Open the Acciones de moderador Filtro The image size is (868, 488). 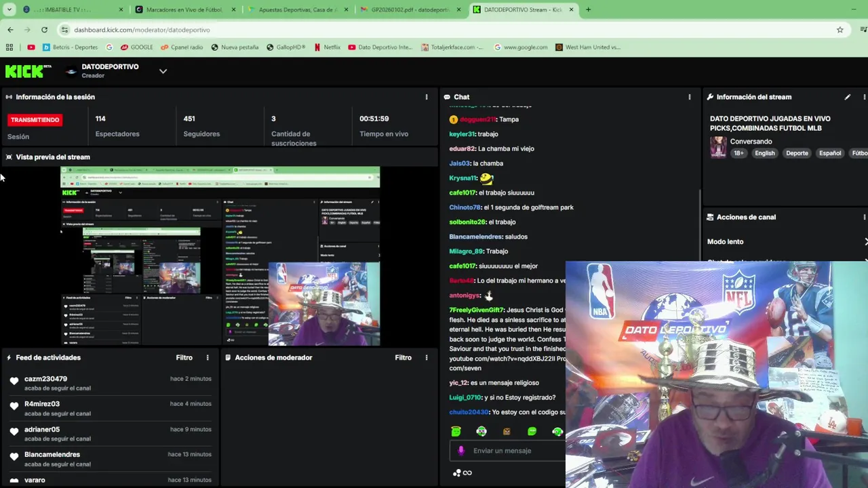[x=403, y=357]
